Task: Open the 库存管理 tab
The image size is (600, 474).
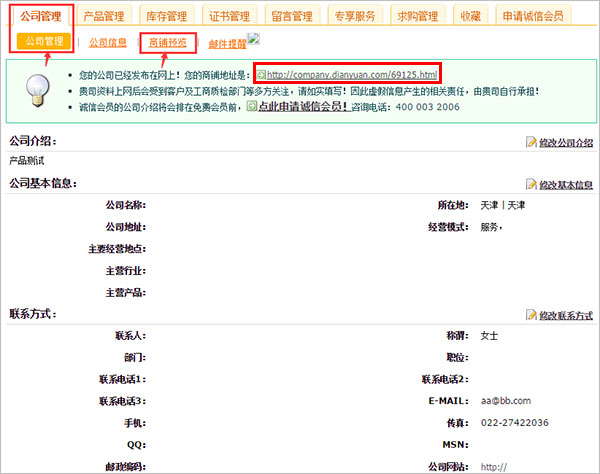Action: pyautogui.click(x=167, y=16)
